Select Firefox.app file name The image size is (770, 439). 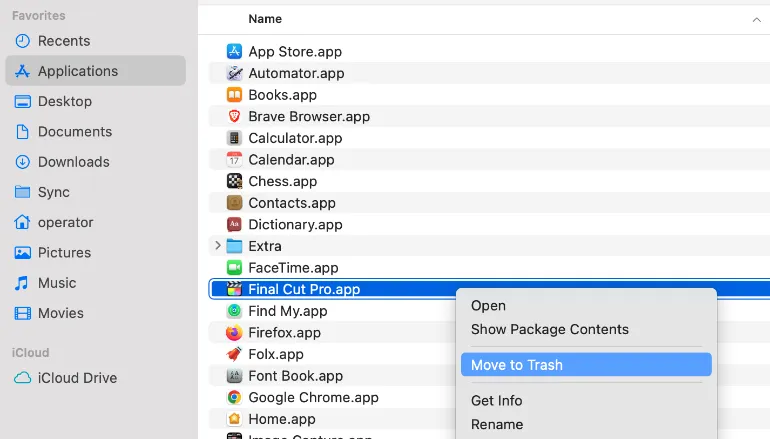284,332
